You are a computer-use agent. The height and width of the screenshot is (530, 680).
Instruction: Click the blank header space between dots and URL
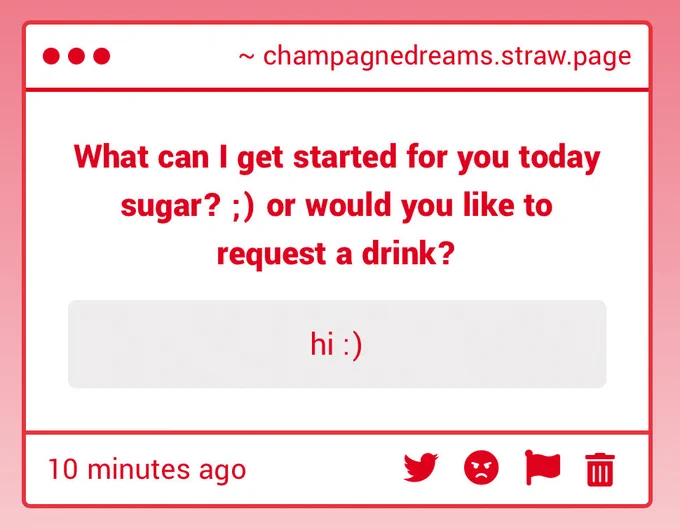click(173, 56)
